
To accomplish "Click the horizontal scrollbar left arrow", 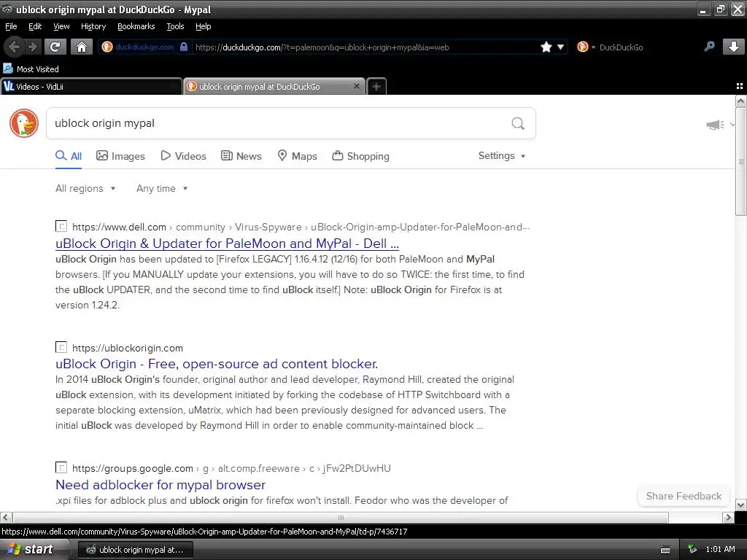I will (x=6, y=518).
